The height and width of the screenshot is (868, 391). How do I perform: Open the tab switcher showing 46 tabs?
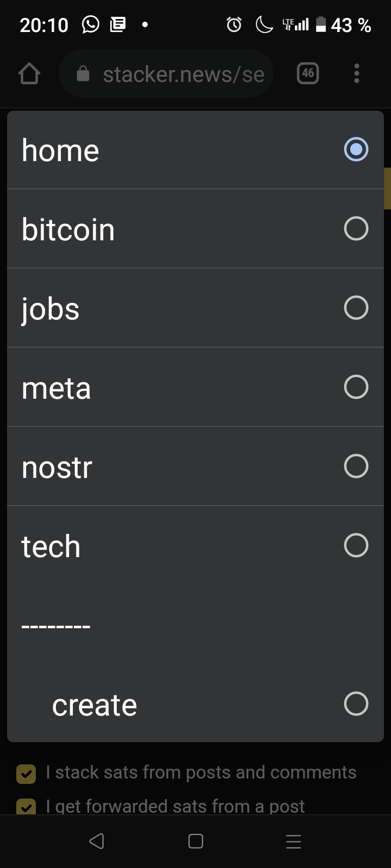(x=308, y=73)
